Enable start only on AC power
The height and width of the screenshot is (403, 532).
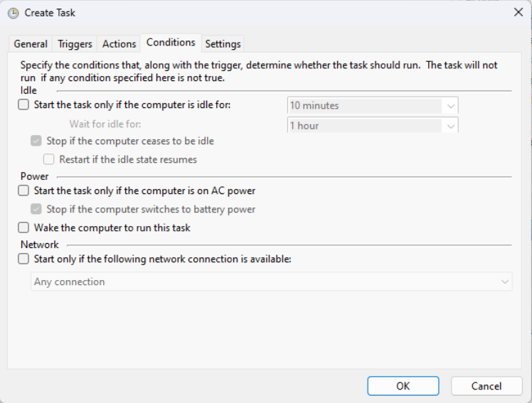24,190
